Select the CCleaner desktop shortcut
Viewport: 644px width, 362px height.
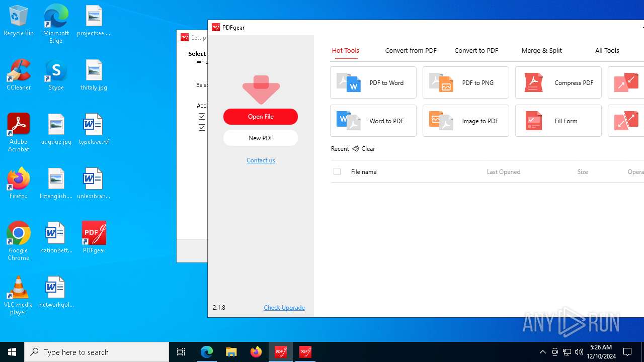[x=19, y=75]
